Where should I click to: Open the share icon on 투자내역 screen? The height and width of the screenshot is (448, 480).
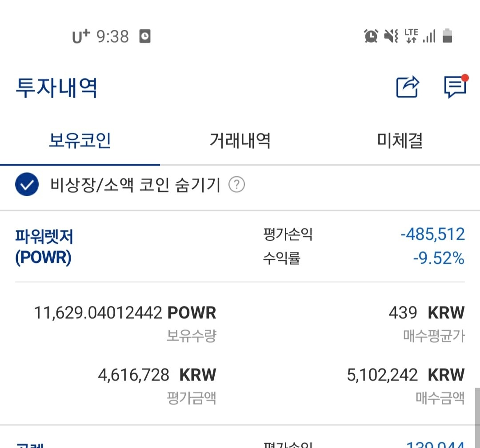[407, 86]
